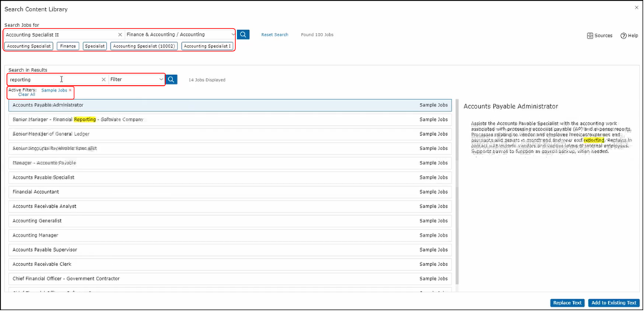
Task: Expand the Finance & Accounting category dropdown
Action: coord(231,34)
